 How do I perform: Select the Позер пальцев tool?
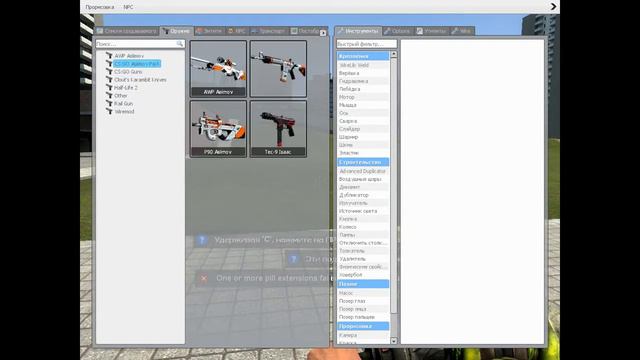pos(363,317)
